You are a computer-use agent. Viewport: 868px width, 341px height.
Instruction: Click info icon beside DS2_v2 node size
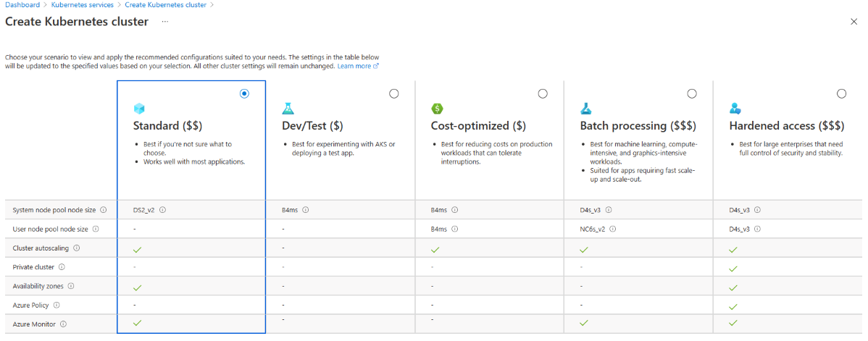pos(163,211)
